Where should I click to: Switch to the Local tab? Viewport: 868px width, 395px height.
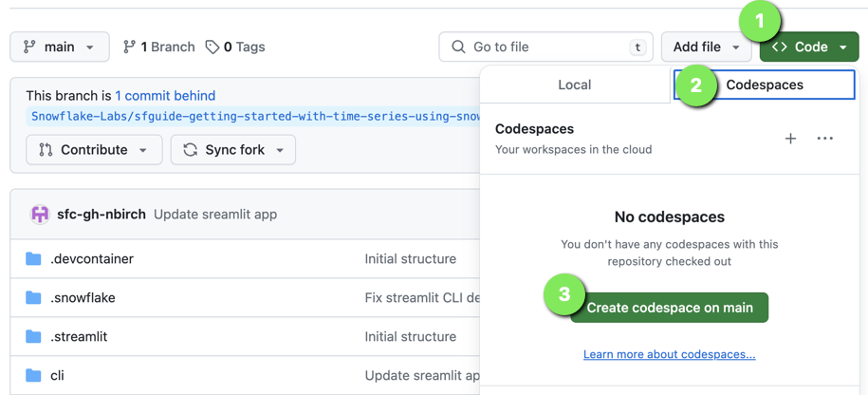[x=575, y=85]
